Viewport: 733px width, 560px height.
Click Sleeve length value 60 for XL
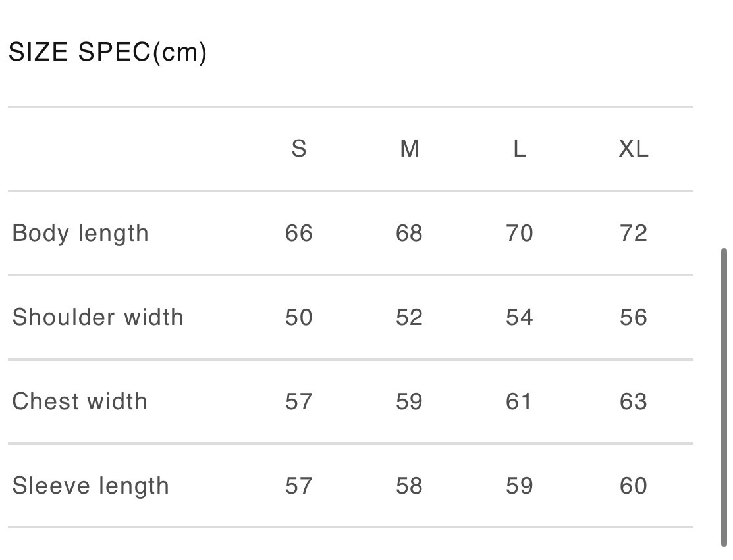pyautogui.click(x=634, y=486)
